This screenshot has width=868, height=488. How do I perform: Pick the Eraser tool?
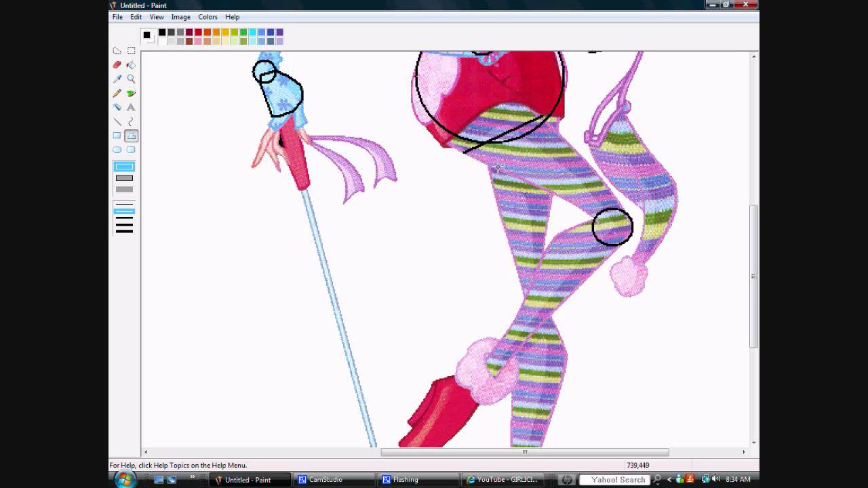(x=117, y=65)
